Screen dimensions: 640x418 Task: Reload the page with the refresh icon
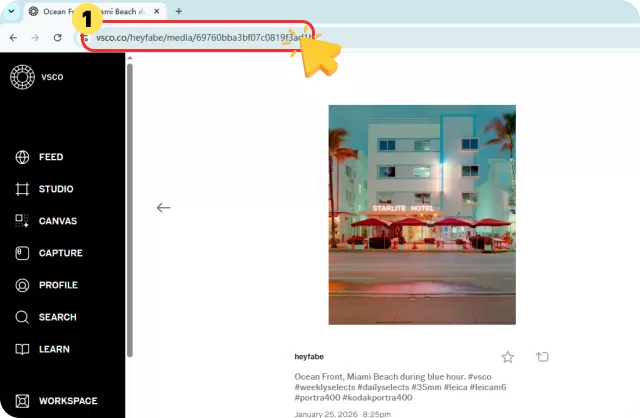(x=58, y=38)
